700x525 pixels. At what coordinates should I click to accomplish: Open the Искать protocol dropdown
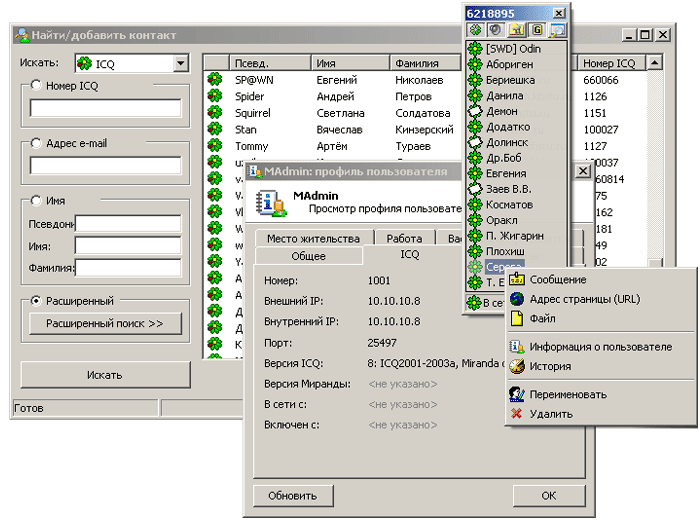click(180, 64)
